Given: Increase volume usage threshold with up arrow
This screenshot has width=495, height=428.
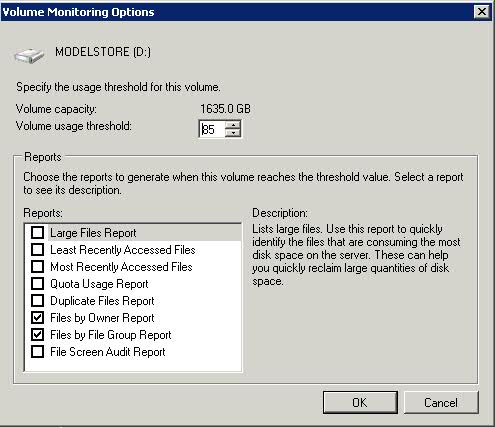Looking at the screenshot, I should tap(233, 125).
